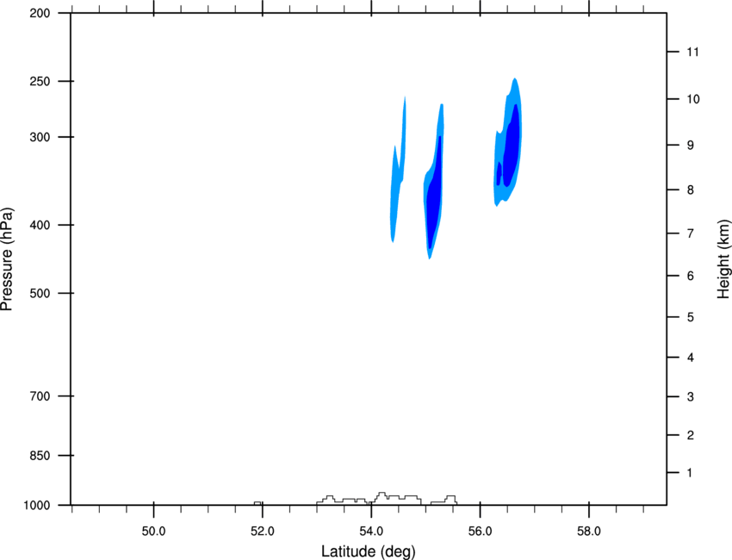Click the 52.0 latitude tick label
Viewport: 732px width, 560px height.
click(x=263, y=532)
